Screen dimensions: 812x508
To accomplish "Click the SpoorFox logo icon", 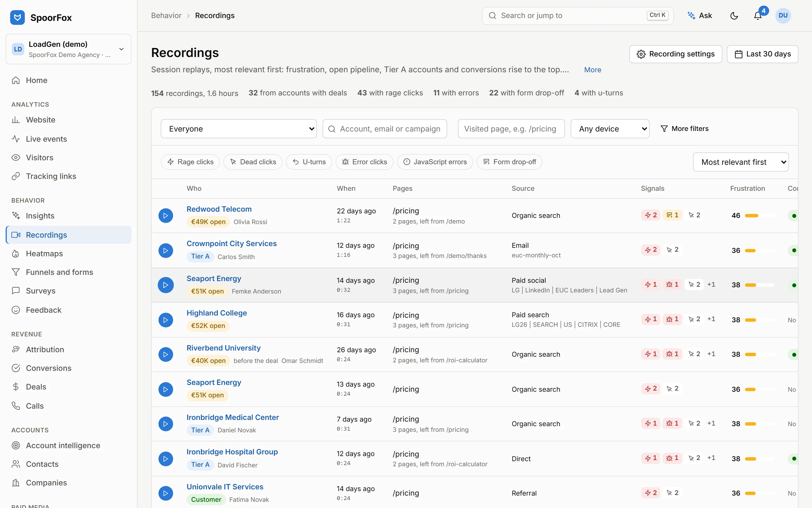I will pyautogui.click(x=17, y=17).
